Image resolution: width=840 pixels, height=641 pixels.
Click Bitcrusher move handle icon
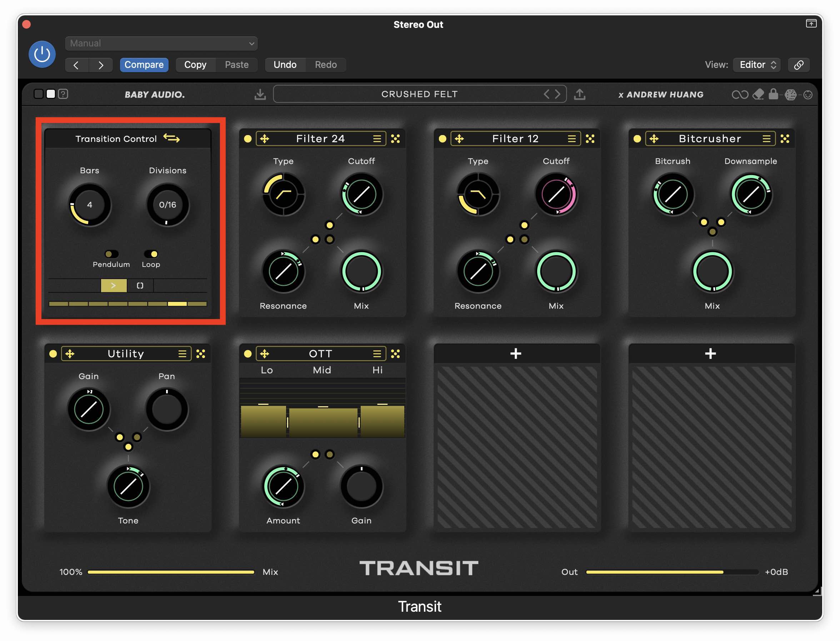click(x=654, y=139)
